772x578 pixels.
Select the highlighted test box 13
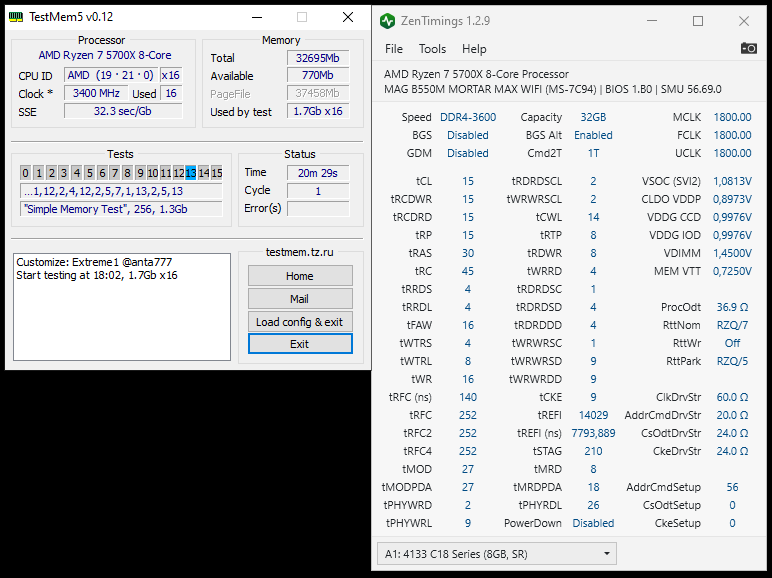(191, 173)
